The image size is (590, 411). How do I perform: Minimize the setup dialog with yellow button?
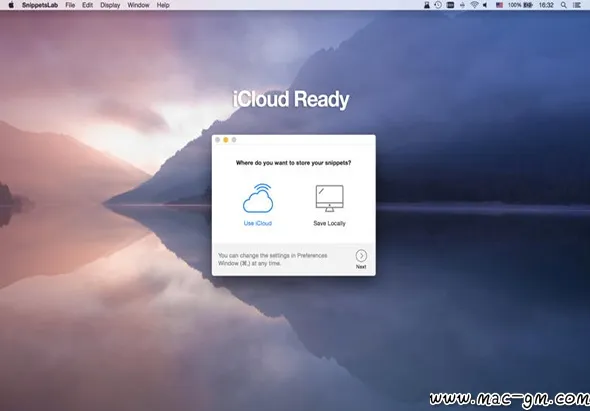pos(226,140)
